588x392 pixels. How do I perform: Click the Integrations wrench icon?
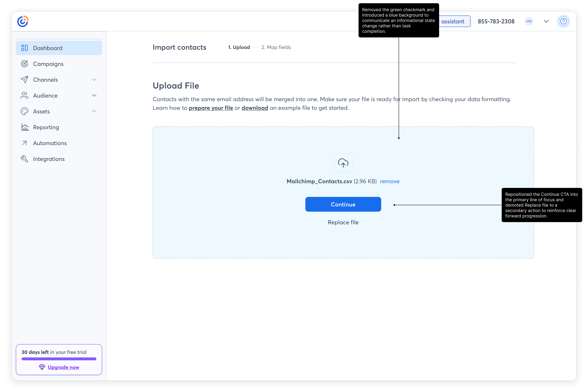click(x=24, y=159)
